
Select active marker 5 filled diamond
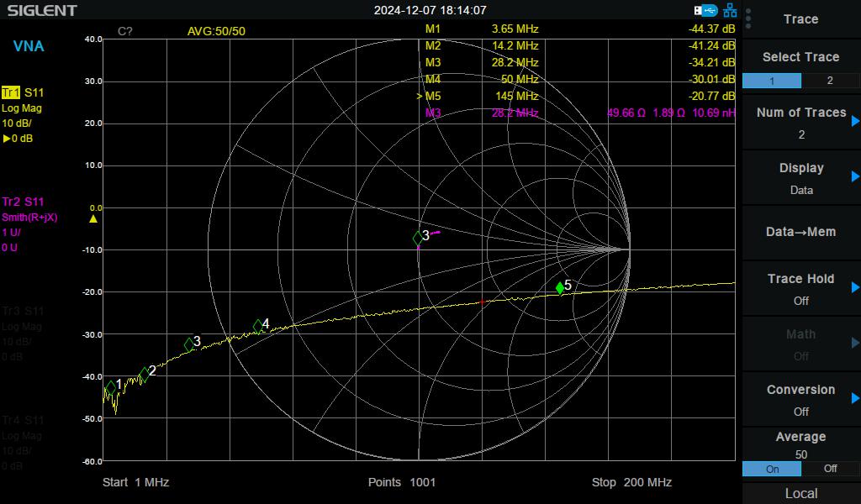pos(559,287)
